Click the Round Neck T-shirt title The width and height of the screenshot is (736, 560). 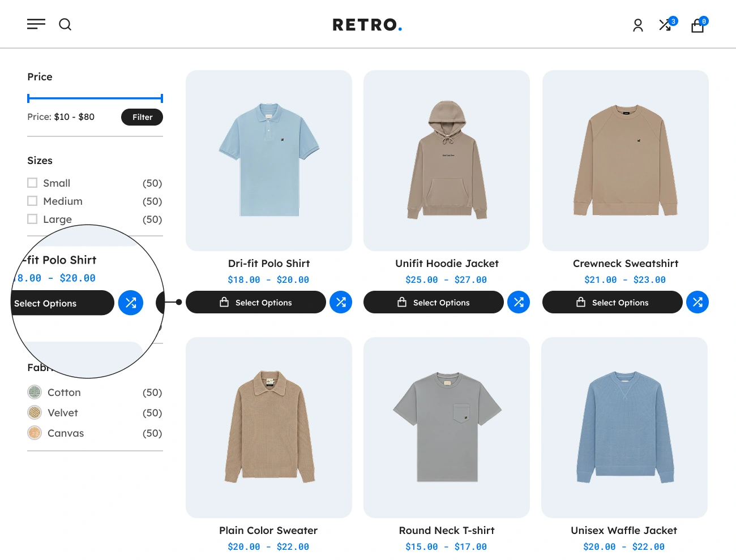click(x=447, y=531)
